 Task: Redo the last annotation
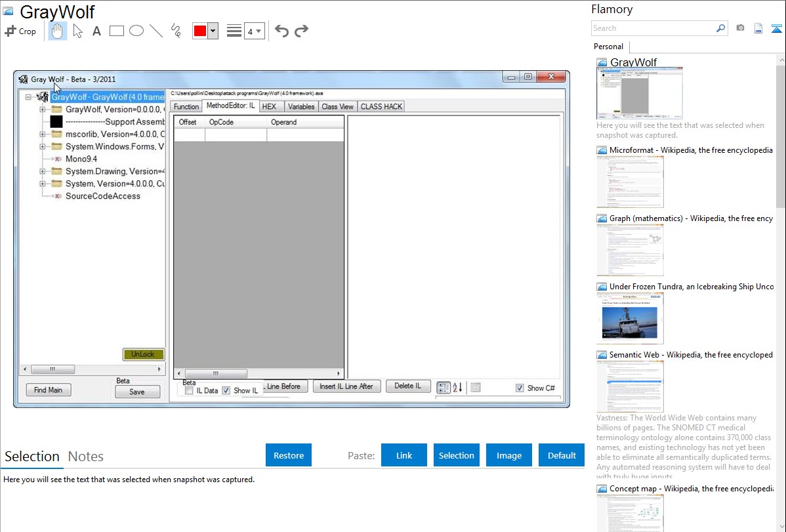coord(301,31)
